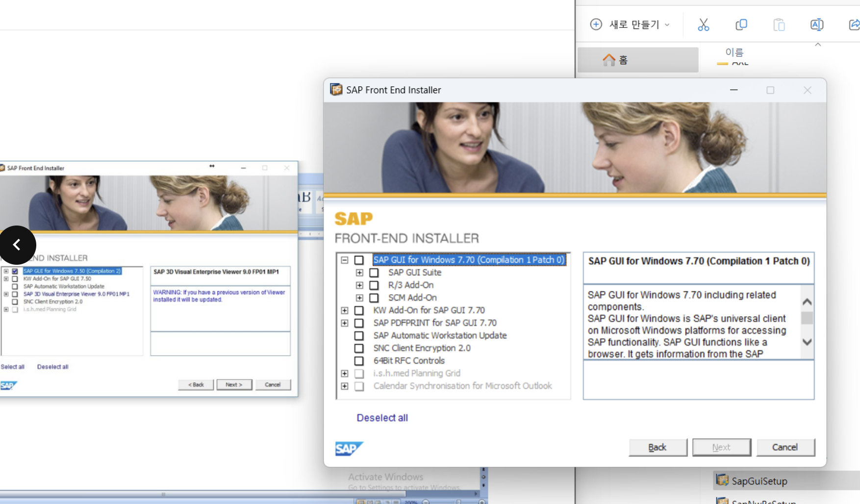Expand SAP PDFPRINT for SAP GUI 7.70

[345, 323]
